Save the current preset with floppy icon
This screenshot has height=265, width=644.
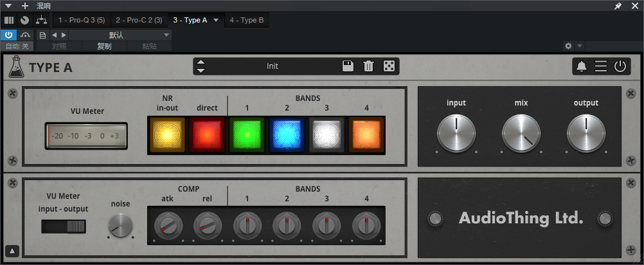[x=348, y=66]
